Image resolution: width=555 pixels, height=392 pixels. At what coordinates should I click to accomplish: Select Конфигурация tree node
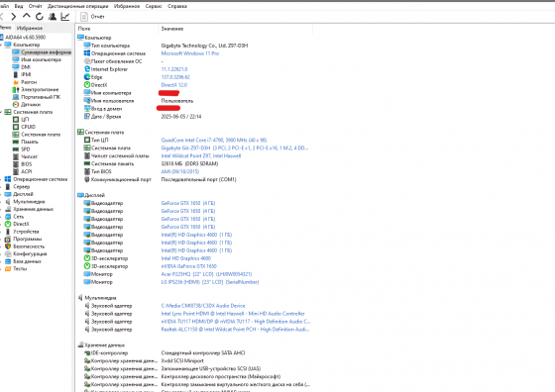pyautogui.click(x=30, y=253)
